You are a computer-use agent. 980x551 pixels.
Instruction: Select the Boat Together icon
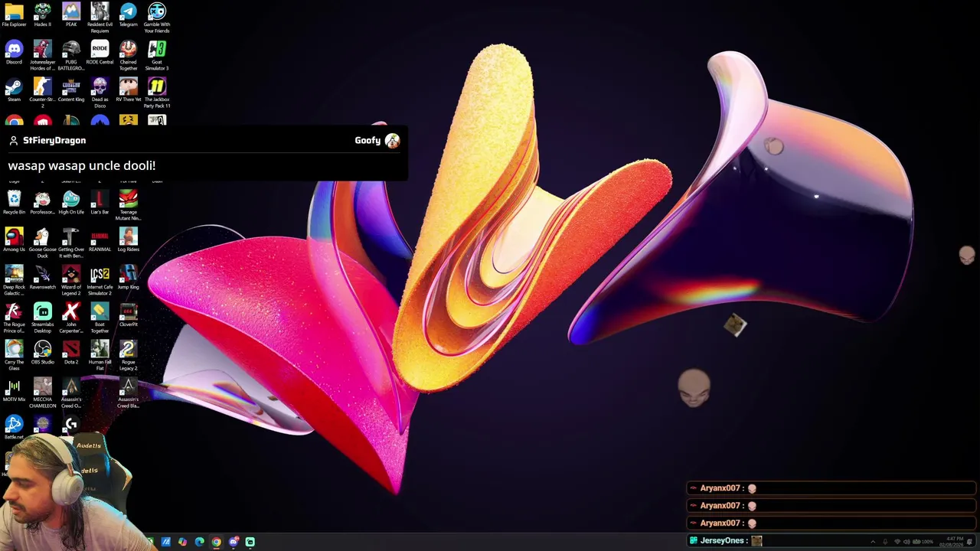(100, 318)
